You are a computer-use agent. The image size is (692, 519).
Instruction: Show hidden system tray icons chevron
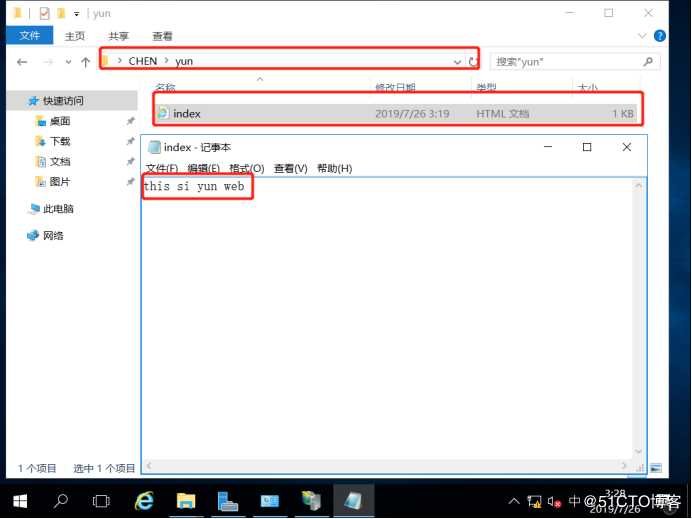(514, 501)
